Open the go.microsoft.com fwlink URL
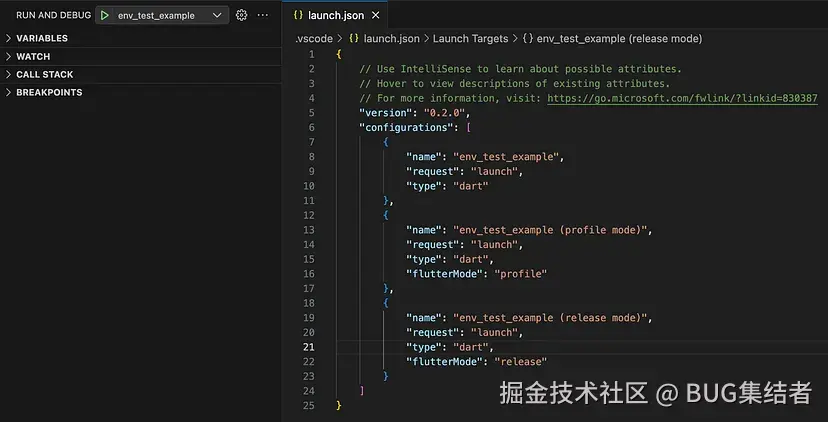This screenshot has width=828, height=422. coord(682,98)
